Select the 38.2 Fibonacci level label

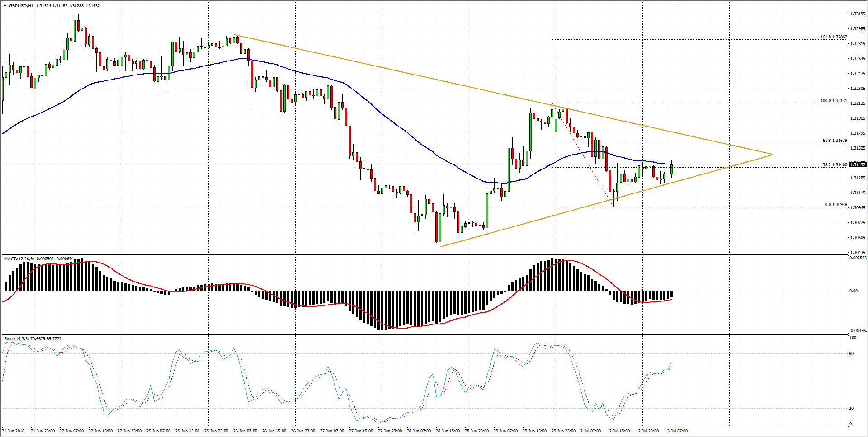(834, 165)
